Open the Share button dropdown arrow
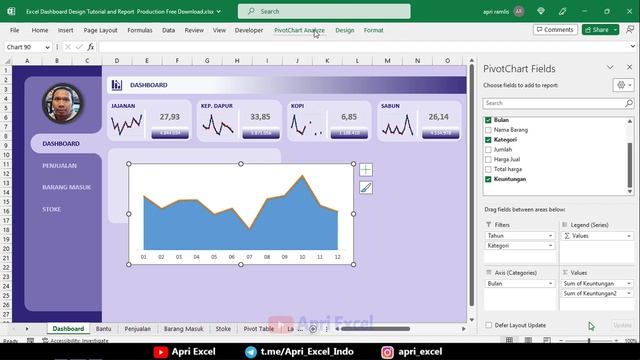Viewport: 640px width, 360px height. click(x=615, y=29)
